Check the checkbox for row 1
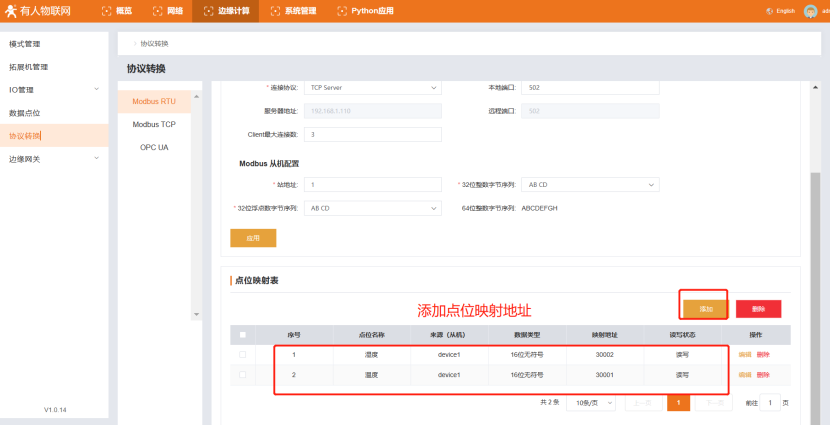 (x=242, y=355)
